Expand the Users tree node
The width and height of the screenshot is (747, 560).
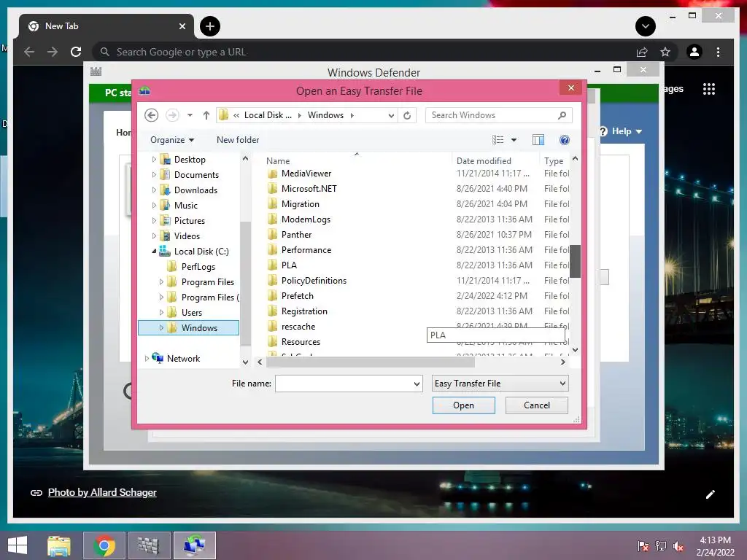[x=161, y=312]
